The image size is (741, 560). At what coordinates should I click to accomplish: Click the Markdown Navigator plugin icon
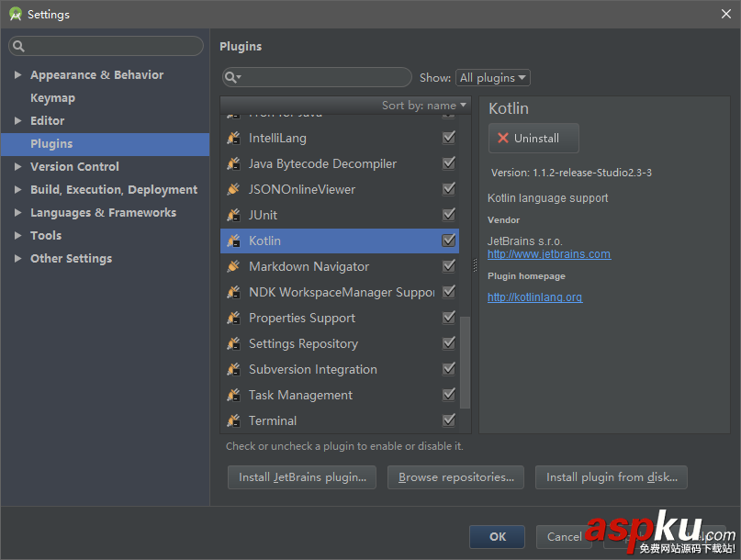coord(233,266)
